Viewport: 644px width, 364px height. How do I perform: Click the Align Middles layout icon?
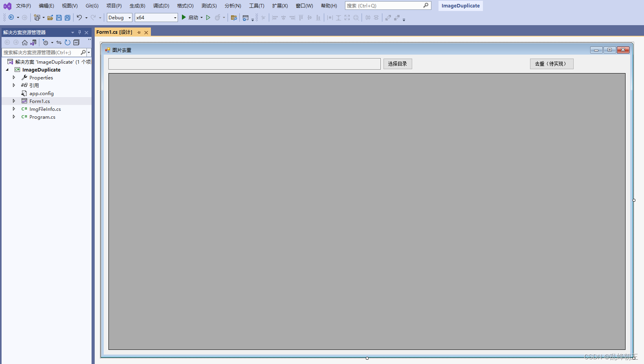310,17
